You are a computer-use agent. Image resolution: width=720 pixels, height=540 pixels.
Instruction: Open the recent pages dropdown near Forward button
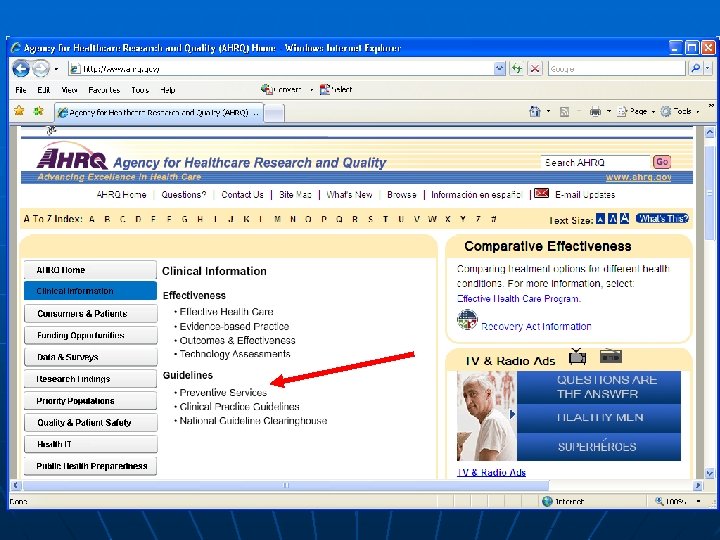[x=56, y=69]
